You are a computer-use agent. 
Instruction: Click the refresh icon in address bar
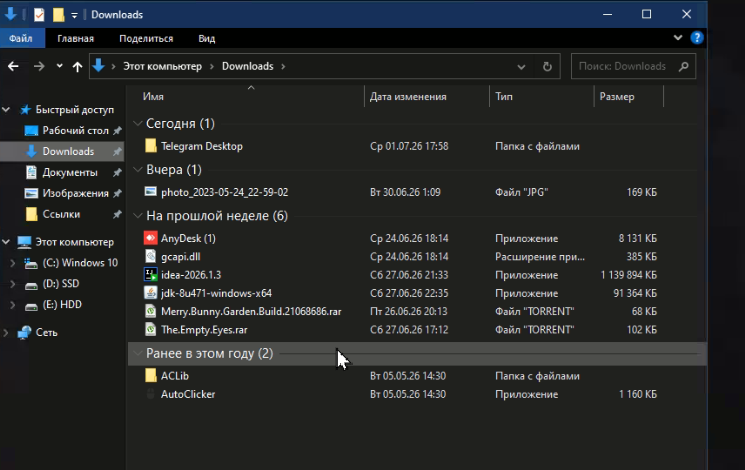(x=547, y=67)
